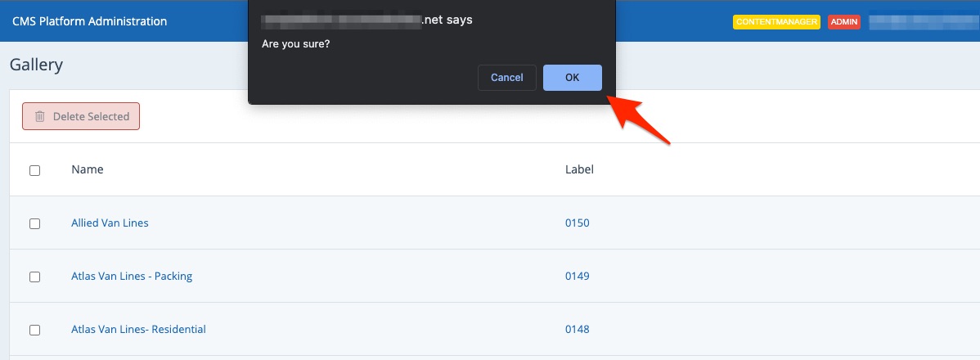The width and height of the screenshot is (980, 360).
Task: Click OK in the confirmation dialog
Action: click(572, 78)
